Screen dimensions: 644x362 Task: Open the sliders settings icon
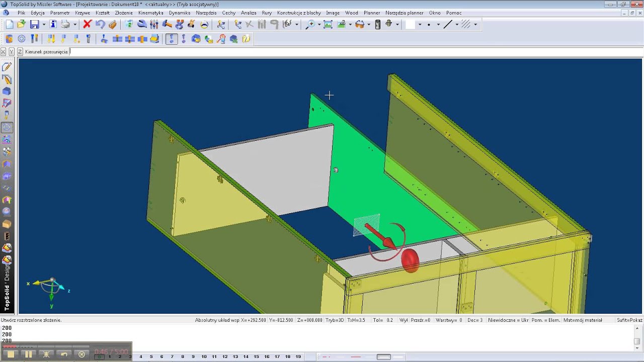(x=154, y=24)
